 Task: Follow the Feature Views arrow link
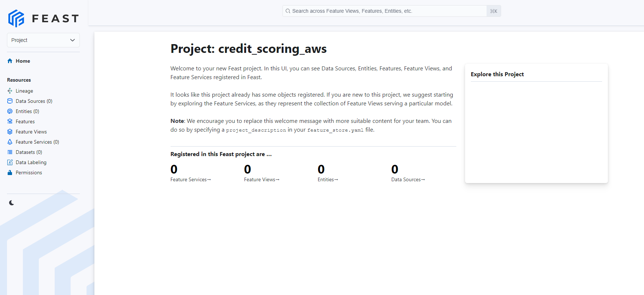[x=262, y=179]
